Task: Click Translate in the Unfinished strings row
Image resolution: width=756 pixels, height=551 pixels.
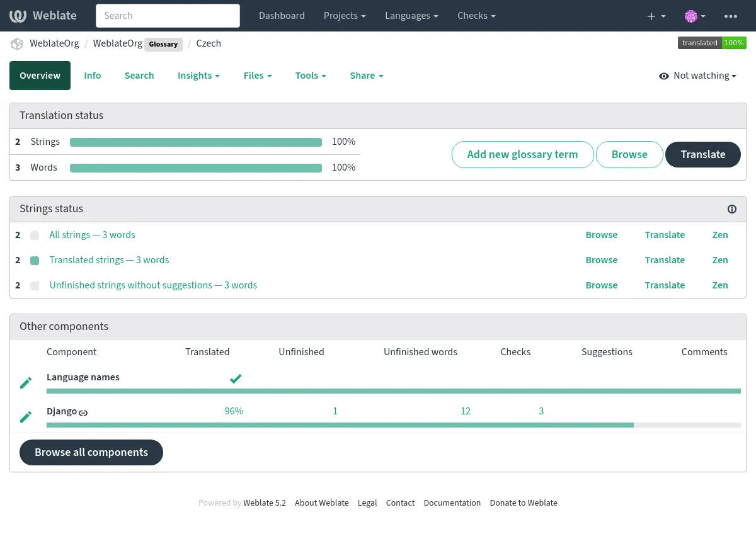Action: pos(665,285)
